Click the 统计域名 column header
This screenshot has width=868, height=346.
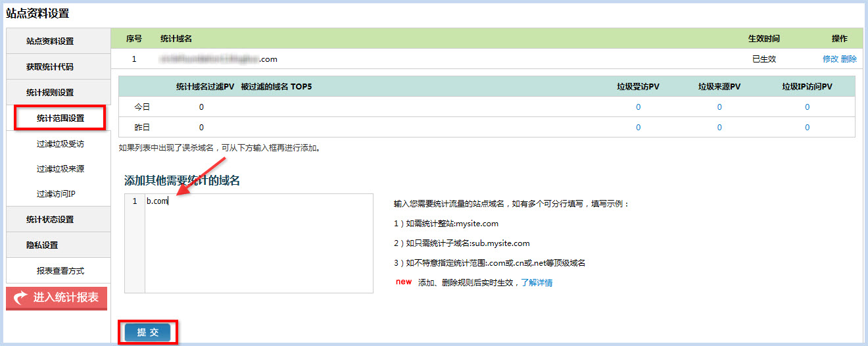click(x=176, y=39)
